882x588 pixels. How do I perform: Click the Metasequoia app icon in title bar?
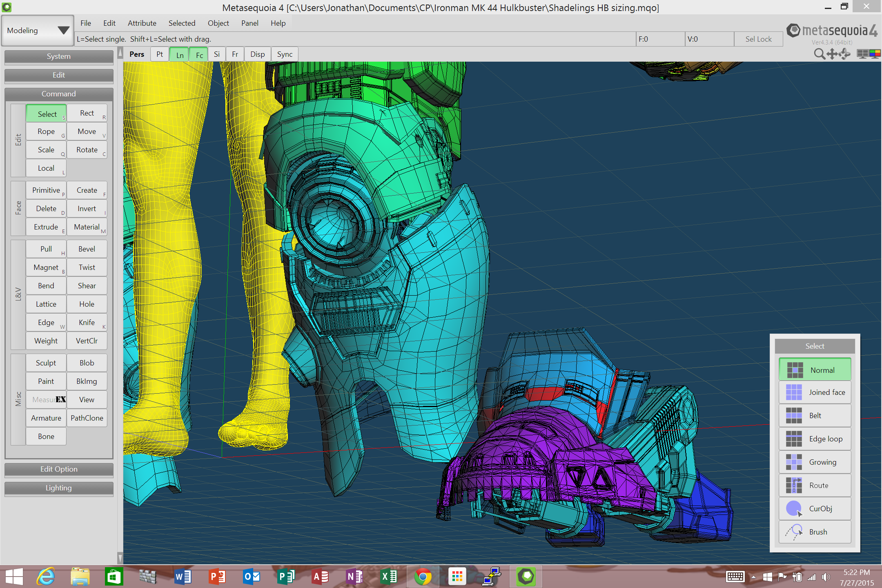(7, 7)
